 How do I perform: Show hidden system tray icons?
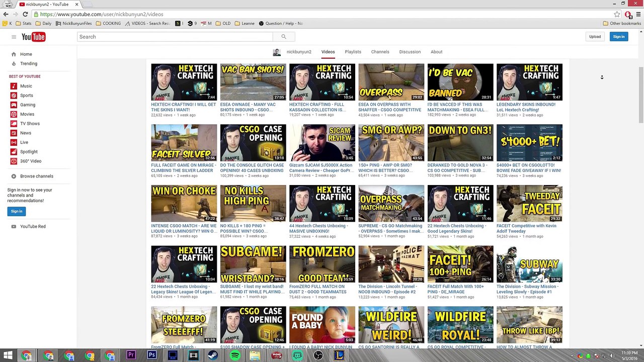573,355
